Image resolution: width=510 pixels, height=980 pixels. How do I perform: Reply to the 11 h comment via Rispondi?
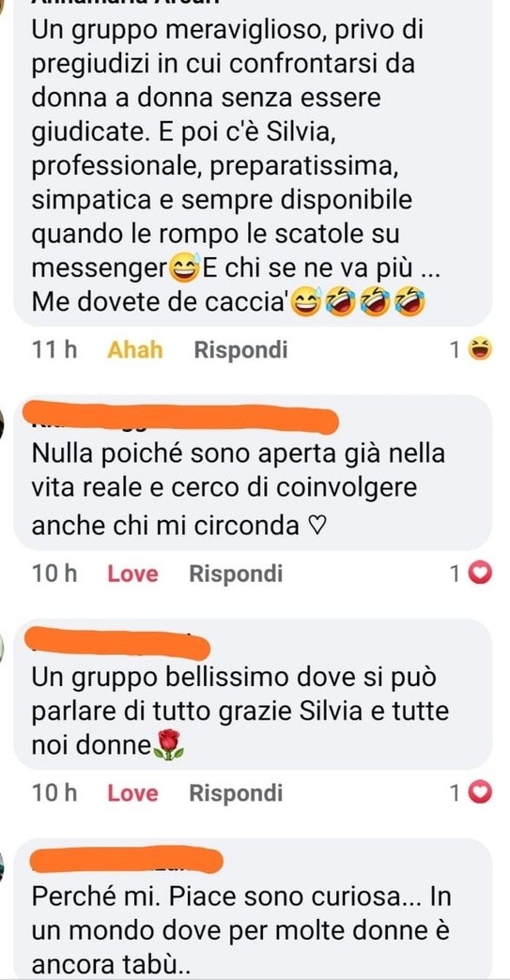click(x=240, y=350)
